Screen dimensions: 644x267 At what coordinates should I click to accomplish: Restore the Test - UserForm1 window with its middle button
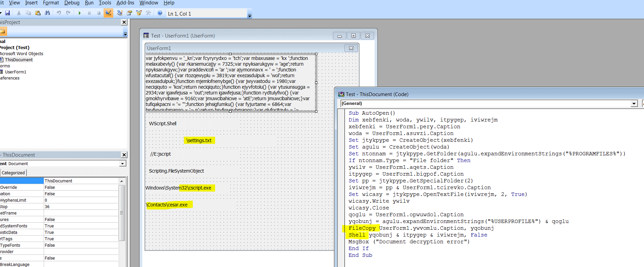[x=353, y=36]
